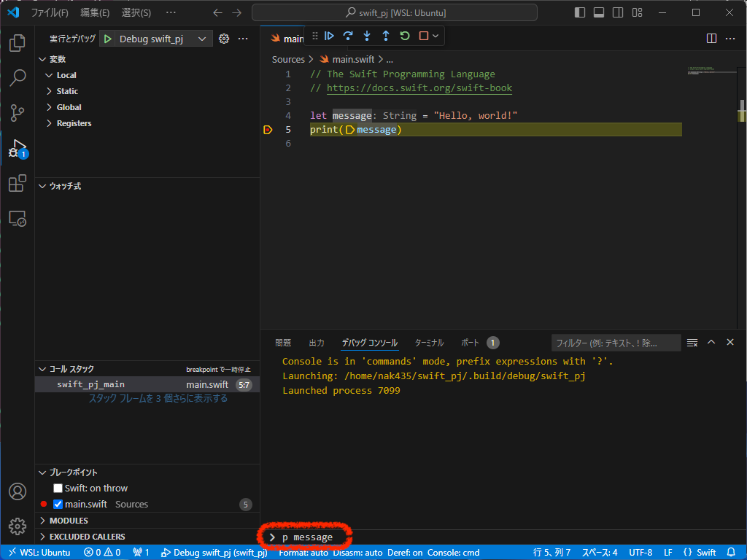The width and height of the screenshot is (747, 560).
Task: Open the Accounts menu icon
Action: pyautogui.click(x=18, y=491)
